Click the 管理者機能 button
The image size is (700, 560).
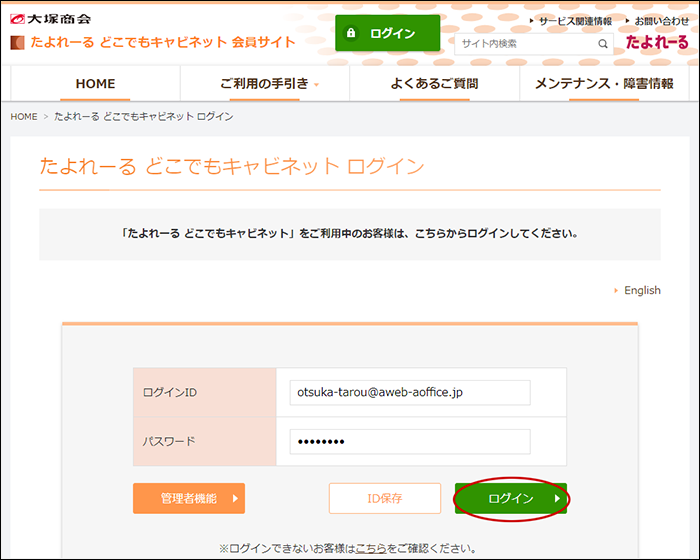[x=189, y=498]
